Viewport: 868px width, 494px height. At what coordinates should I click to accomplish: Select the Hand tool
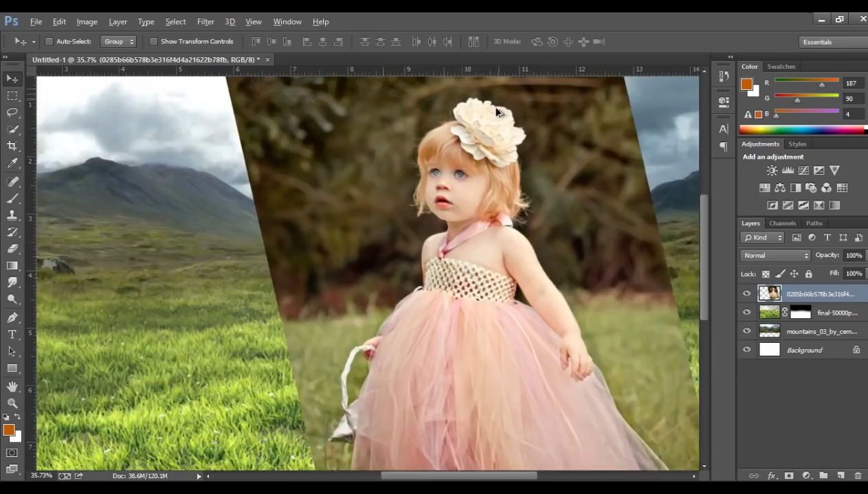point(12,387)
